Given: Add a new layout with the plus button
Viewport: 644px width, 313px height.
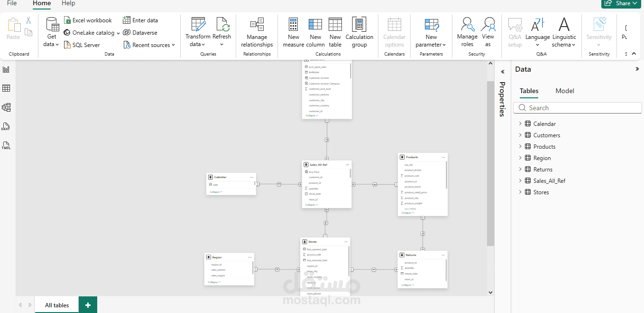Looking at the screenshot, I should coord(88,305).
